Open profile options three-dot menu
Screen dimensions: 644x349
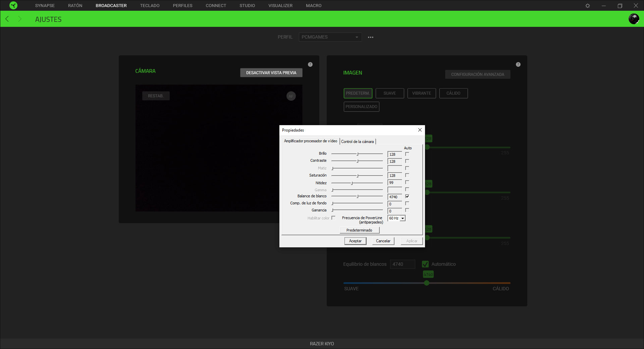coord(371,37)
